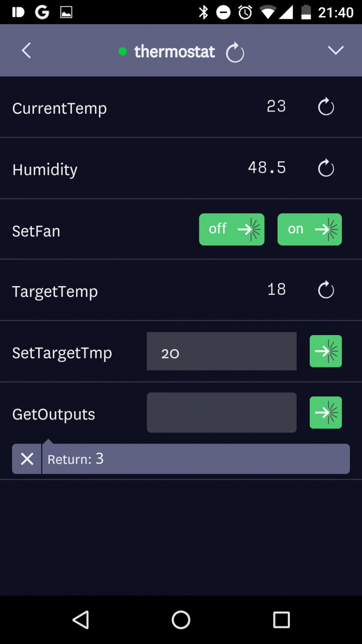Tap the Return: 3 result text
The image size is (362, 644).
76,459
